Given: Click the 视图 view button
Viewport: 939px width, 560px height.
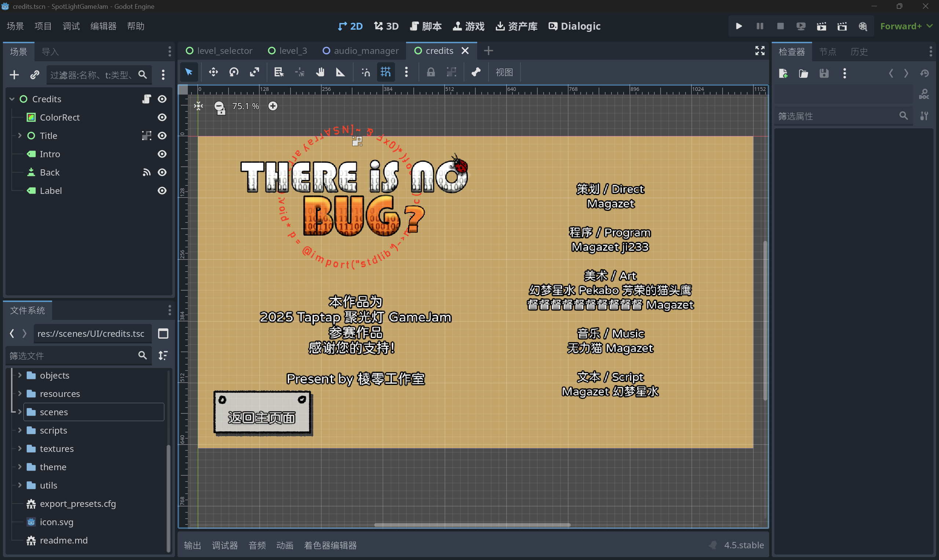Looking at the screenshot, I should point(504,72).
